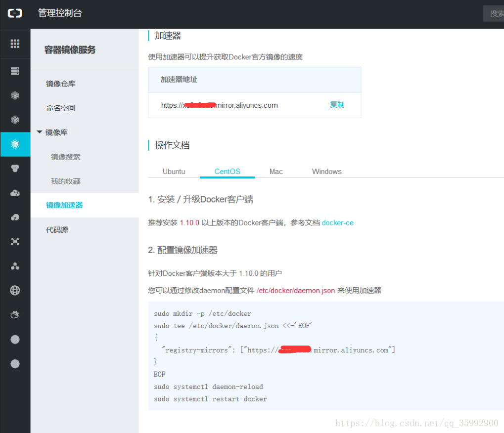Click the bottom-most gray circle sidebar icon
This screenshot has height=433, width=504.
tap(15, 364)
